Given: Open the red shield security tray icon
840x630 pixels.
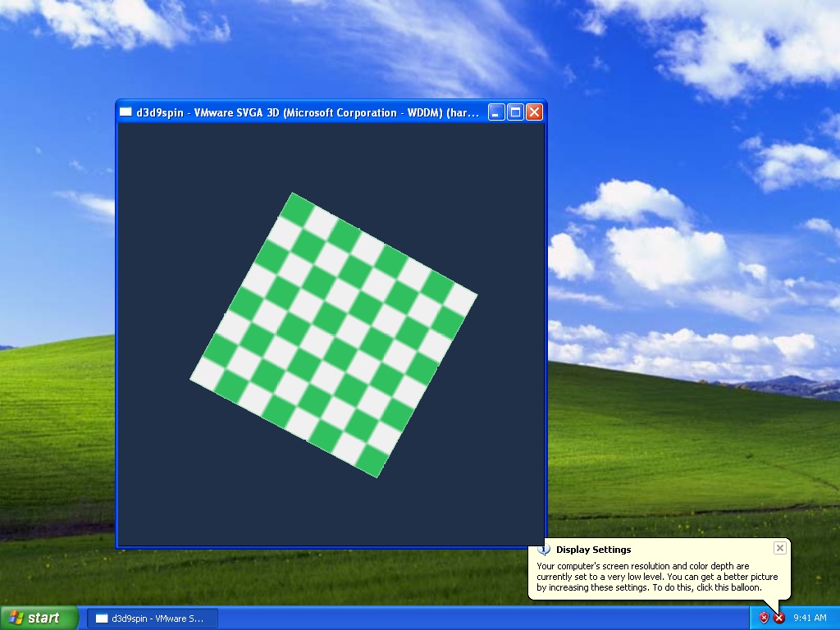Looking at the screenshot, I should click(764, 618).
